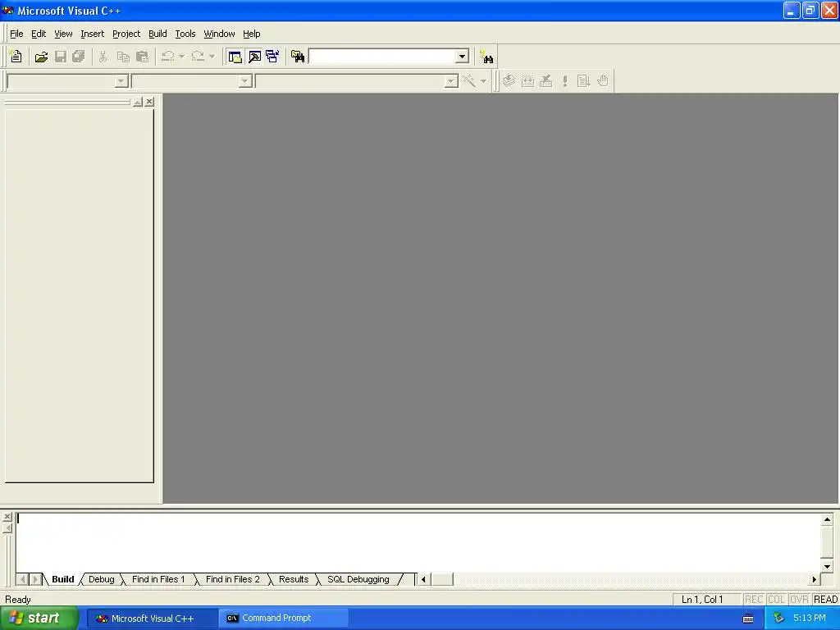Click the Find in Files icon

[298, 57]
